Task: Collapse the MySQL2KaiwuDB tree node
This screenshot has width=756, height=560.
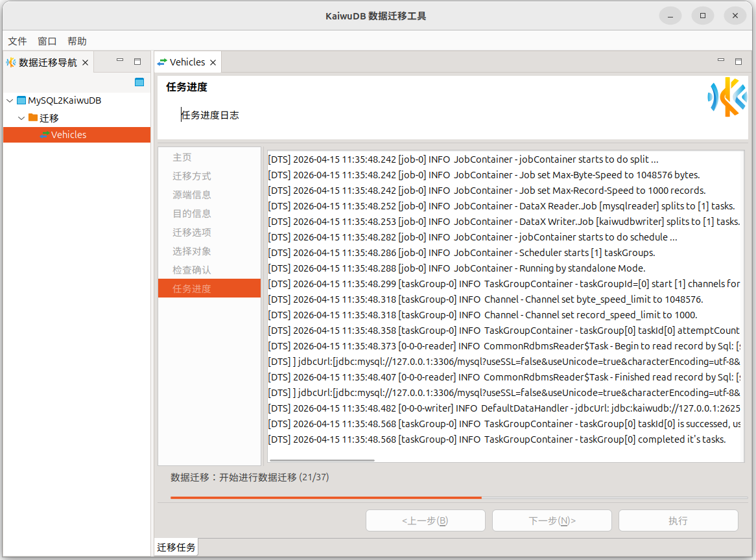Action: tap(10, 100)
